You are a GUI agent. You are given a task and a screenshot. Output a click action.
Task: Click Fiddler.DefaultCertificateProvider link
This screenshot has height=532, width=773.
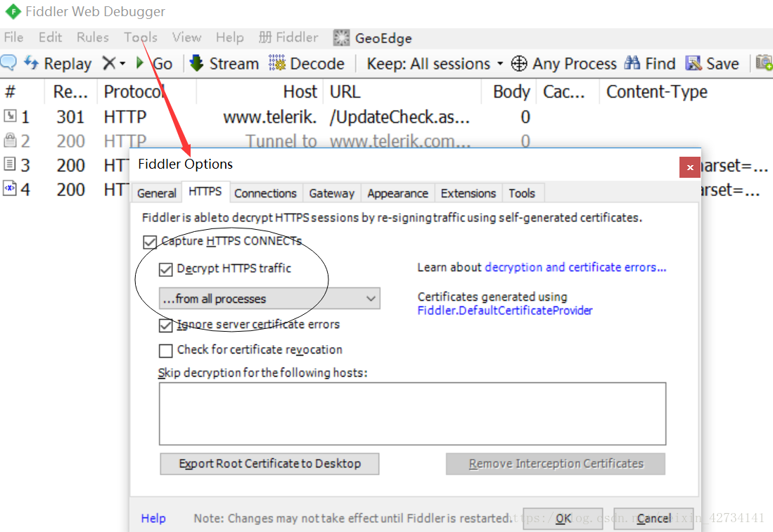click(x=505, y=311)
